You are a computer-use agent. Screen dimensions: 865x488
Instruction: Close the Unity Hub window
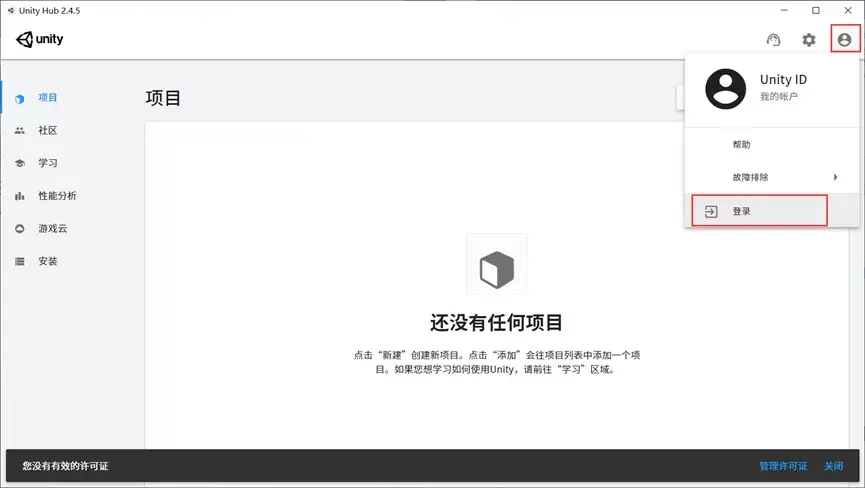coord(848,10)
